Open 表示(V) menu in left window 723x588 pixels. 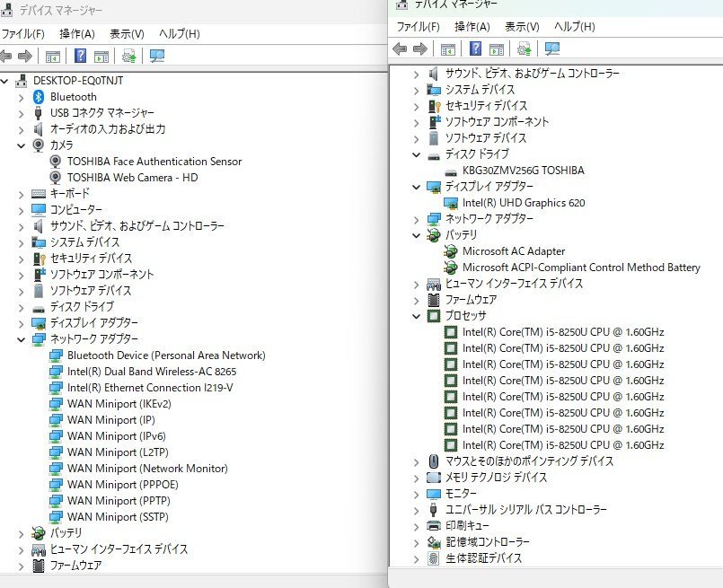(127, 33)
